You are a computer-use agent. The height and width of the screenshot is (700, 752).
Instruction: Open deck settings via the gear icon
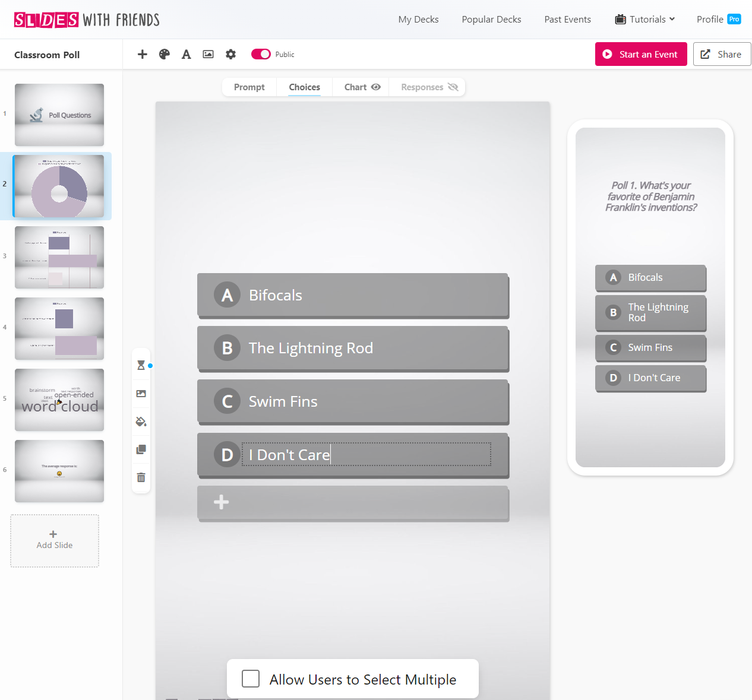[x=230, y=54]
